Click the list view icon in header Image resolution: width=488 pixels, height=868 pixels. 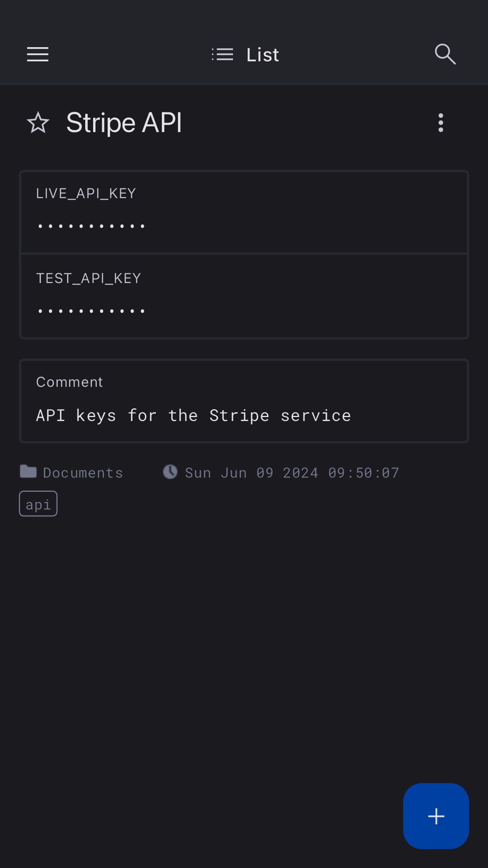[x=222, y=54]
